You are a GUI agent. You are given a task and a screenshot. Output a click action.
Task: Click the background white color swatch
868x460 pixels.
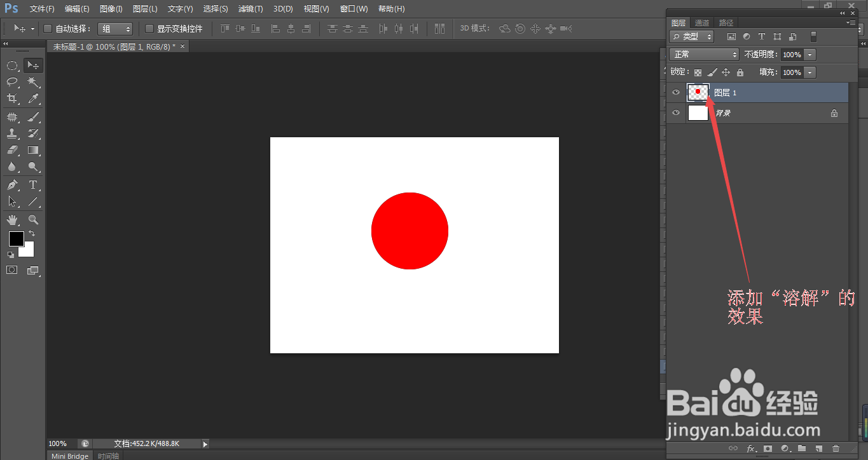[x=29, y=251]
